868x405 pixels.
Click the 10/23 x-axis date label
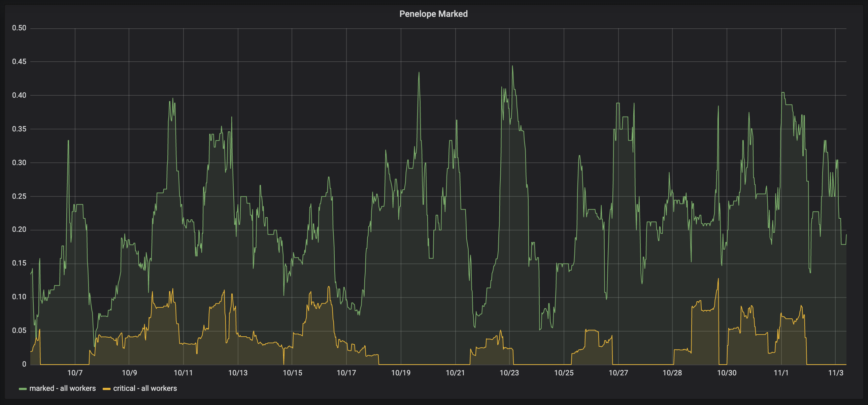pos(509,373)
